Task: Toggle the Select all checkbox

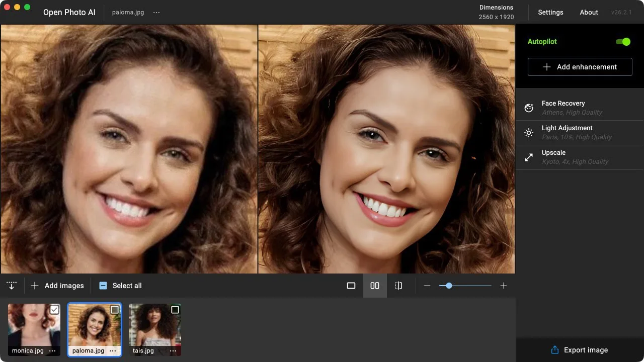Action: (103, 286)
